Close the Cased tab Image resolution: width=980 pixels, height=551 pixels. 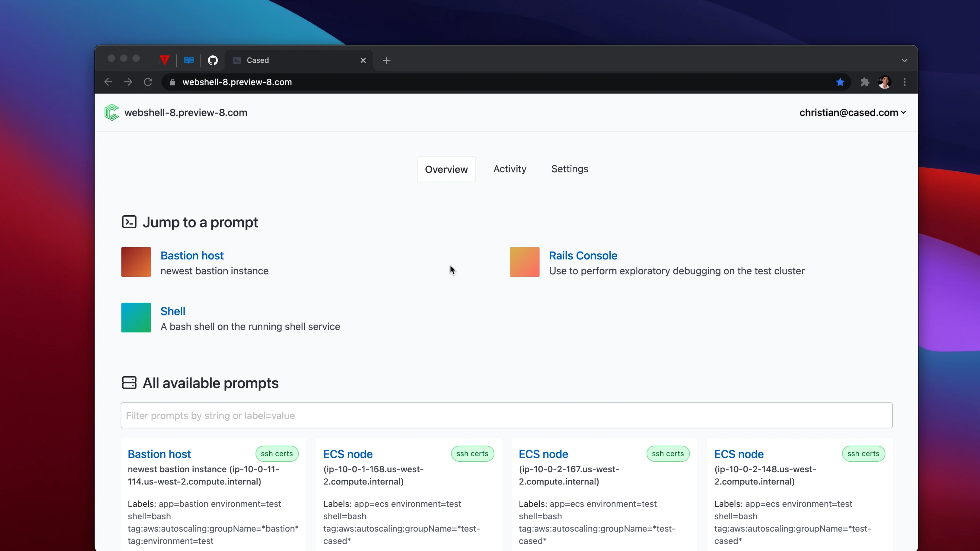[x=363, y=60]
